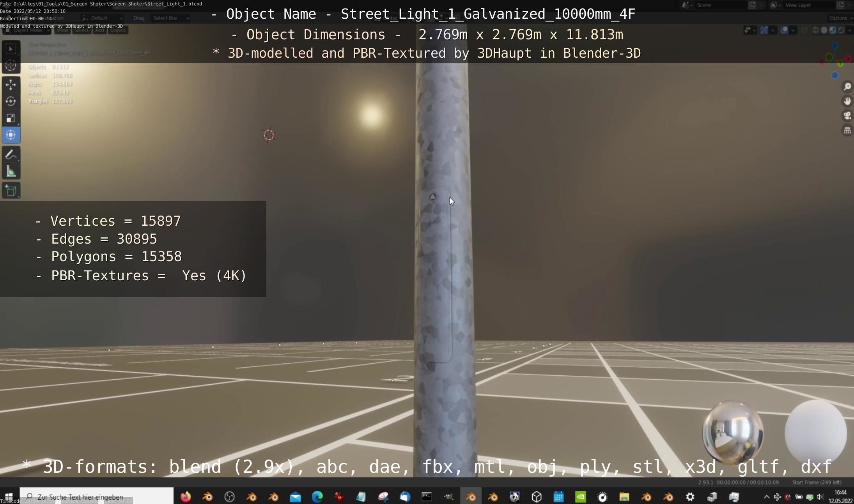Open OBS Studio from the taskbar
The width and height of the screenshot is (854, 504).
230,497
